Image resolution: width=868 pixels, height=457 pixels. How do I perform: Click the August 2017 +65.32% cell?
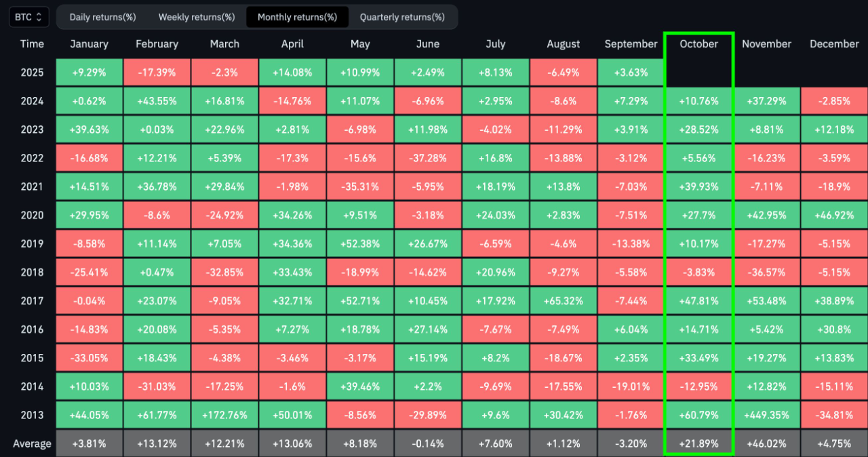563,300
